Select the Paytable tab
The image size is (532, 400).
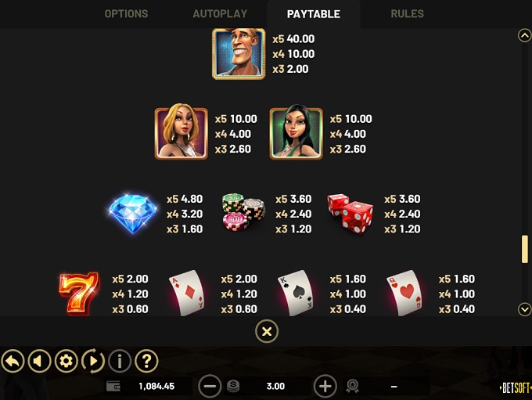314,14
